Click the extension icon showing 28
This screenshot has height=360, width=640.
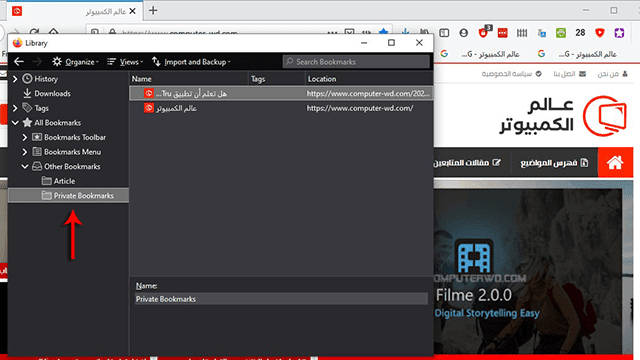tap(580, 33)
